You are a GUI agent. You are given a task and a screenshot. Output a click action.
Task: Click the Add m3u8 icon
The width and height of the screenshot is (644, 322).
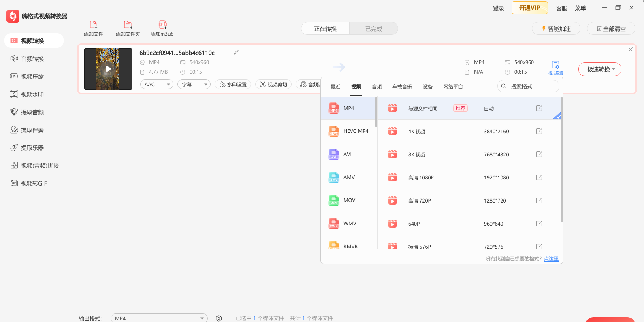[x=162, y=25]
